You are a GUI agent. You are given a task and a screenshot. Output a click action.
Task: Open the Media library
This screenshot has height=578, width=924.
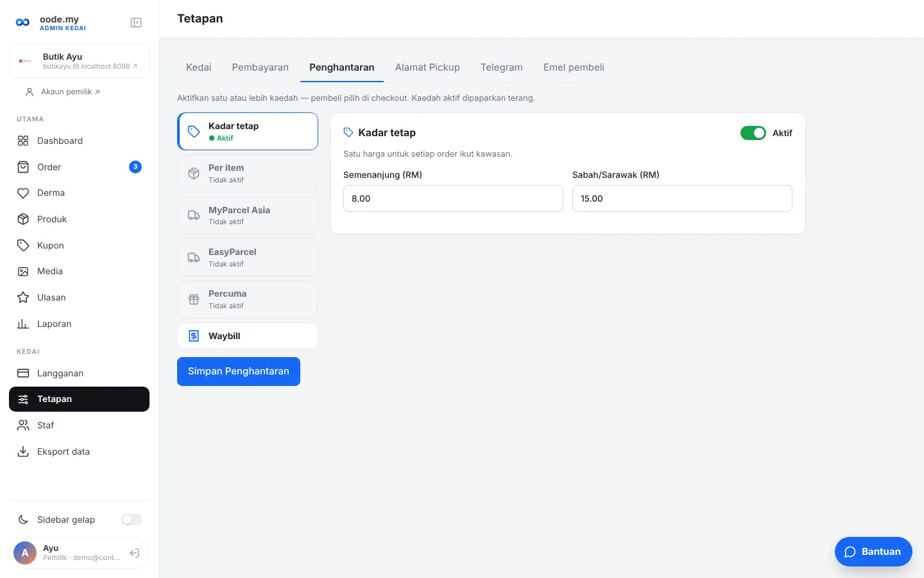pyautogui.click(x=79, y=271)
